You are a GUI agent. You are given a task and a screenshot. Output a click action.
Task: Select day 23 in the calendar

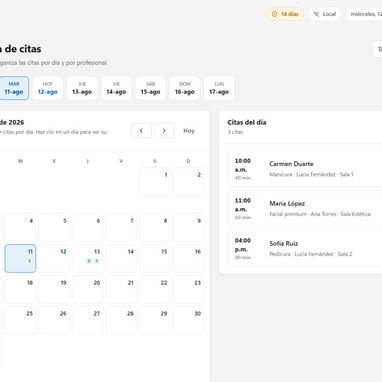188,289
